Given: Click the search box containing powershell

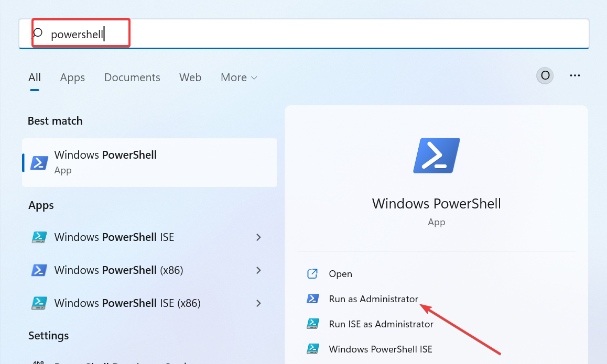Looking at the screenshot, I should tap(304, 34).
